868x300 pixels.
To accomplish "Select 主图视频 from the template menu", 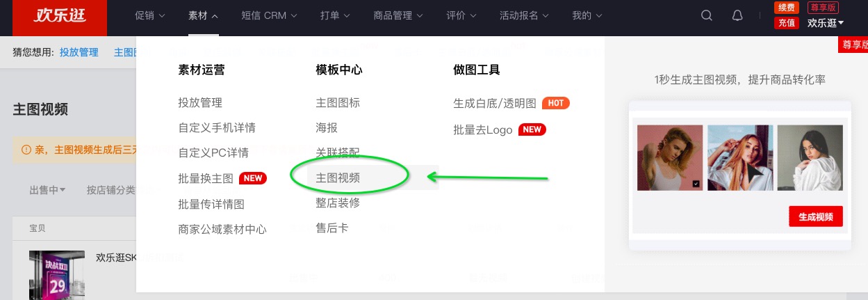I will [x=338, y=177].
